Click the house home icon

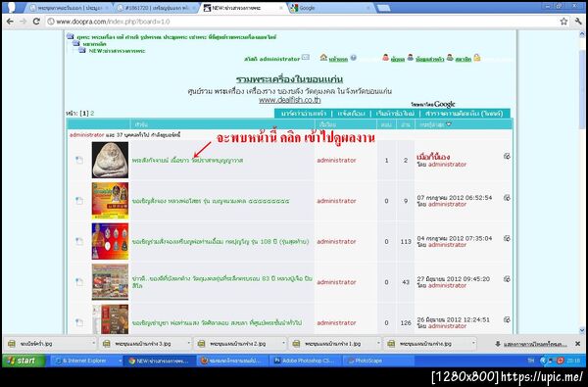point(323,58)
